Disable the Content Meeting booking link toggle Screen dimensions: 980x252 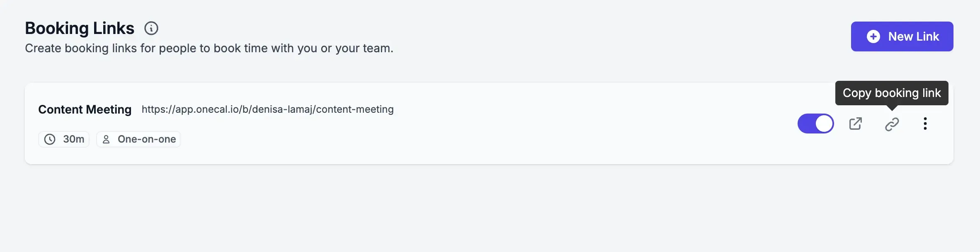point(815,123)
